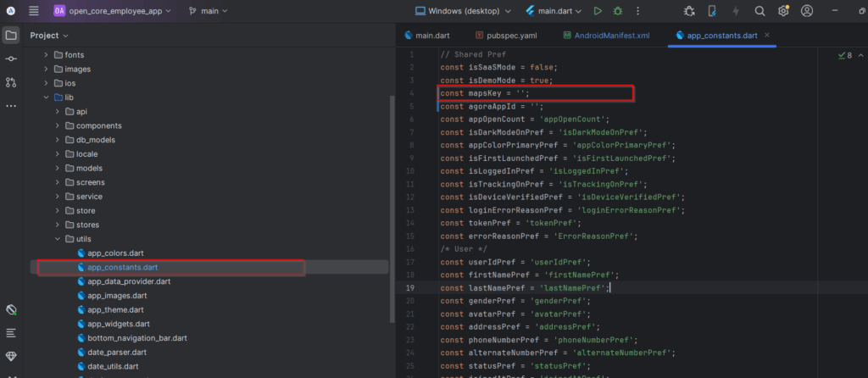Open the hamburger main menu
The image size is (868, 378).
click(33, 11)
